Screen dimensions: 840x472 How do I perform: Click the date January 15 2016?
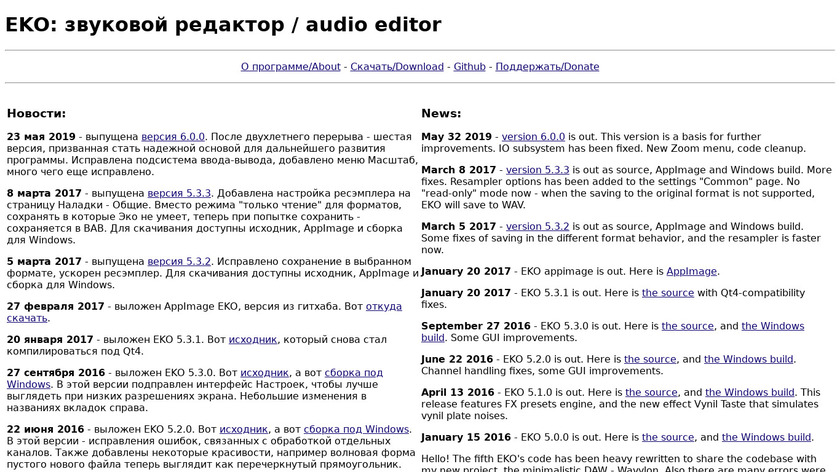click(x=466, y=438)
